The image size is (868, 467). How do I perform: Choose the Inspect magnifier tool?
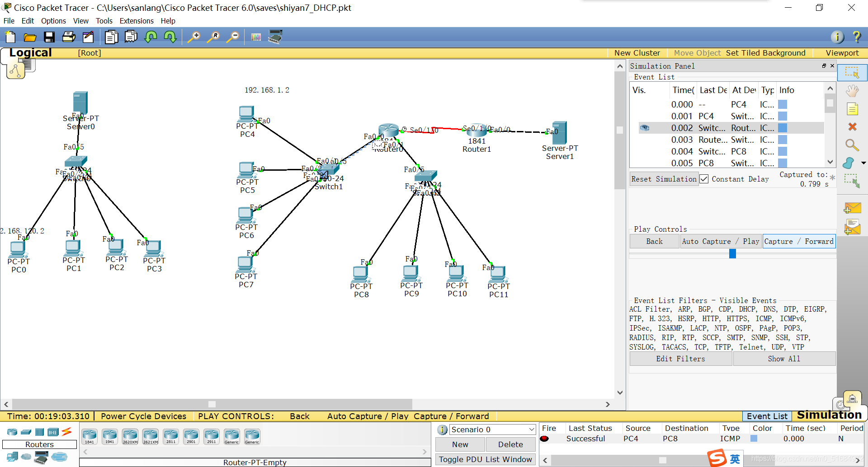pyautogui.click(x=852, y=145)
